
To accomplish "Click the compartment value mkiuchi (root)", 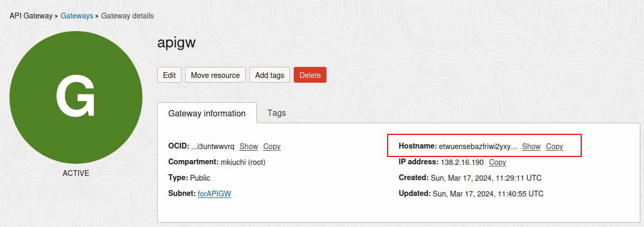I will click(x=243, y=162).
